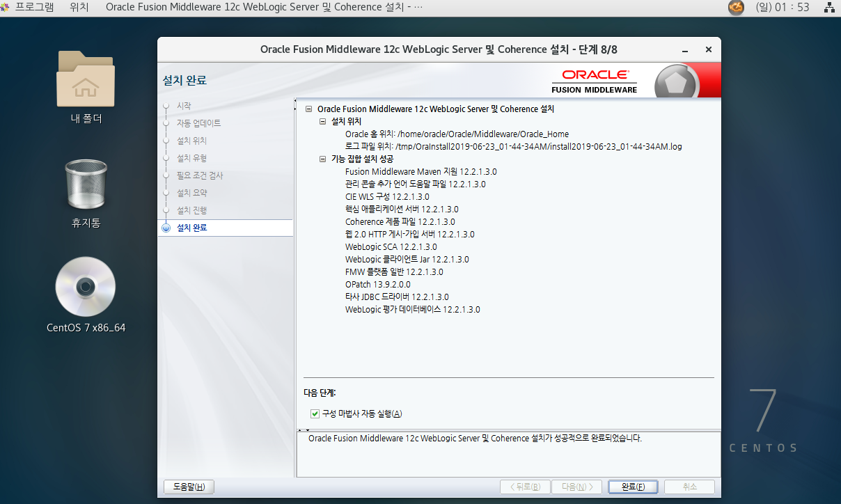Click the 완료 finish button
Image resolution: width=841 pixels, height=504 pixels.
point(632,487)
